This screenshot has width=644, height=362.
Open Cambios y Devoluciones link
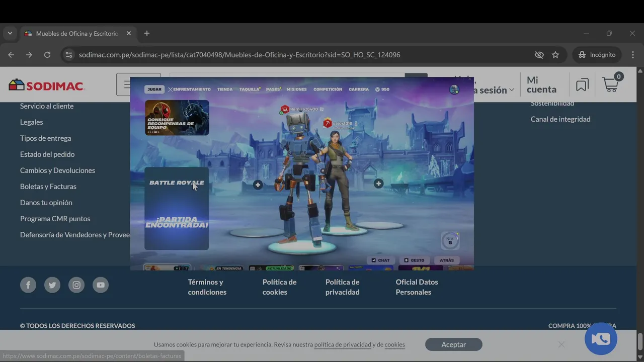click(58, 170)
